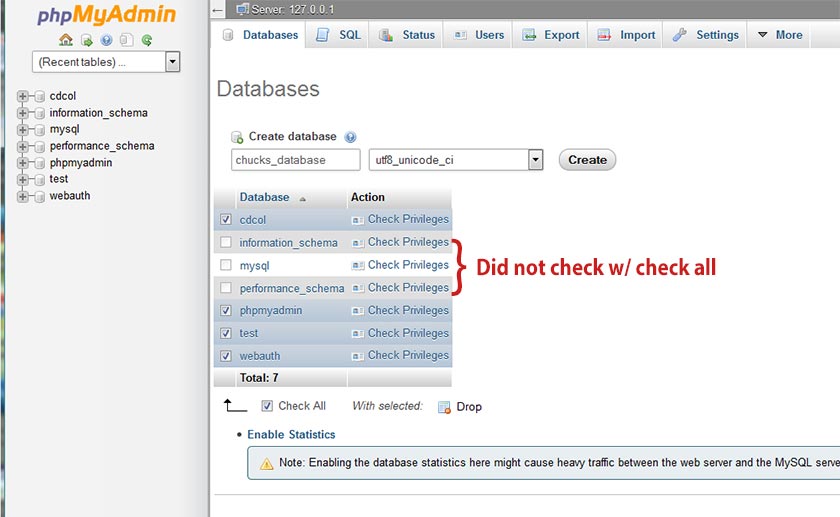840x517 pixels.
Task: Open the Export tab
Action: [x=551, y=35]
